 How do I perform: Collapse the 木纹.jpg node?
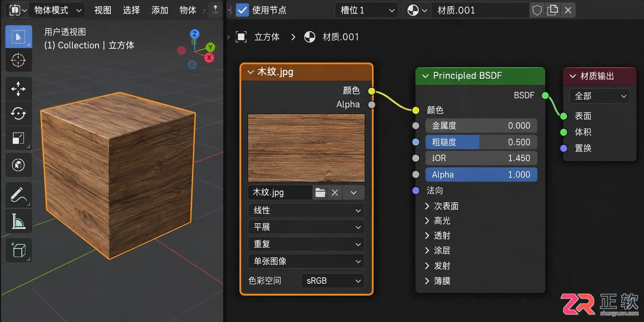250,72
